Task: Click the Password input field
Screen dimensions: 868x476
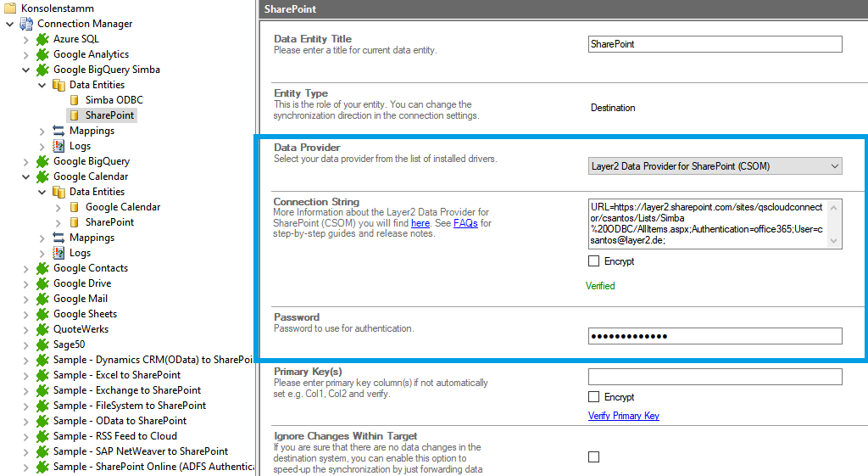Action: [x=715, y=337]
